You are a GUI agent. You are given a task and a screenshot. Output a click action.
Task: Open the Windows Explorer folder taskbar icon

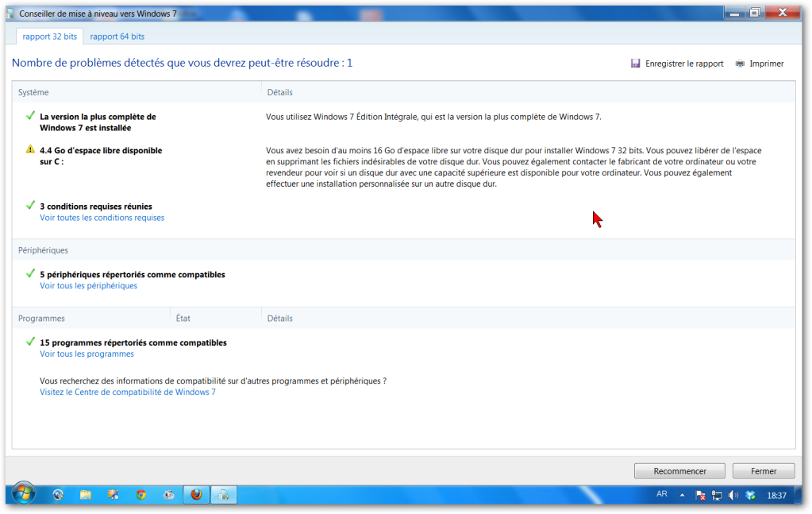pos(86,495)
